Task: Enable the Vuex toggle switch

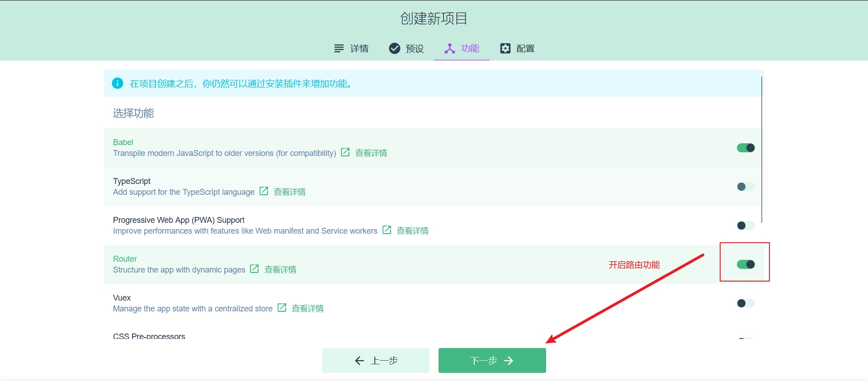Action: tap(745, 303)
